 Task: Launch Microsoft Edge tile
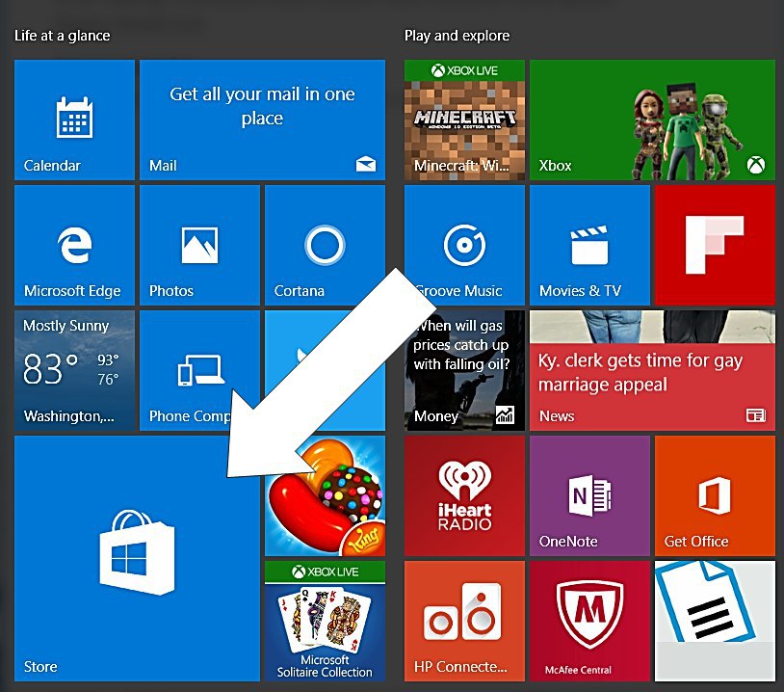tap(74, 245)
